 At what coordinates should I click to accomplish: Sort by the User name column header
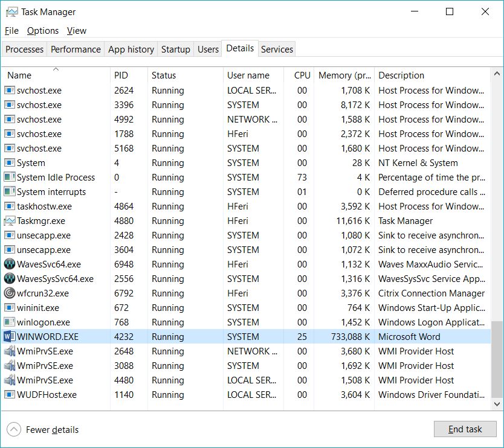(x=253, y=75)
